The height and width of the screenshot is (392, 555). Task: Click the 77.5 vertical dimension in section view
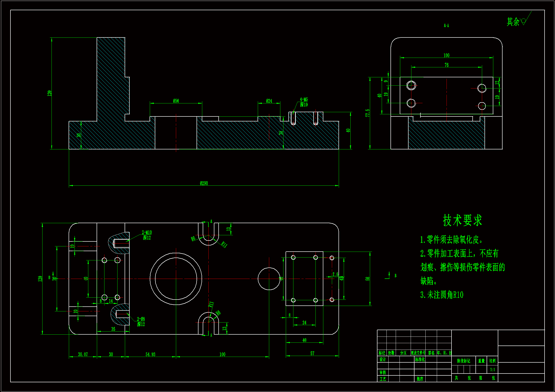(x=367, y=113)
